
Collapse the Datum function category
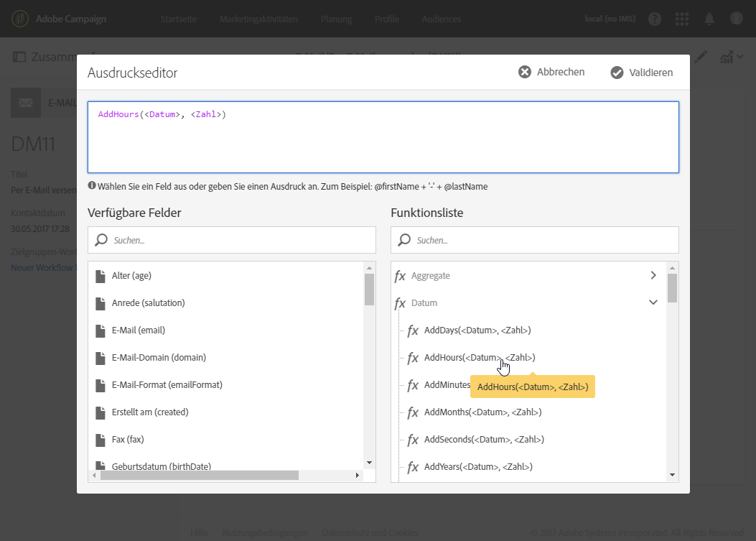pyautogui.click(x=653, y=302)
